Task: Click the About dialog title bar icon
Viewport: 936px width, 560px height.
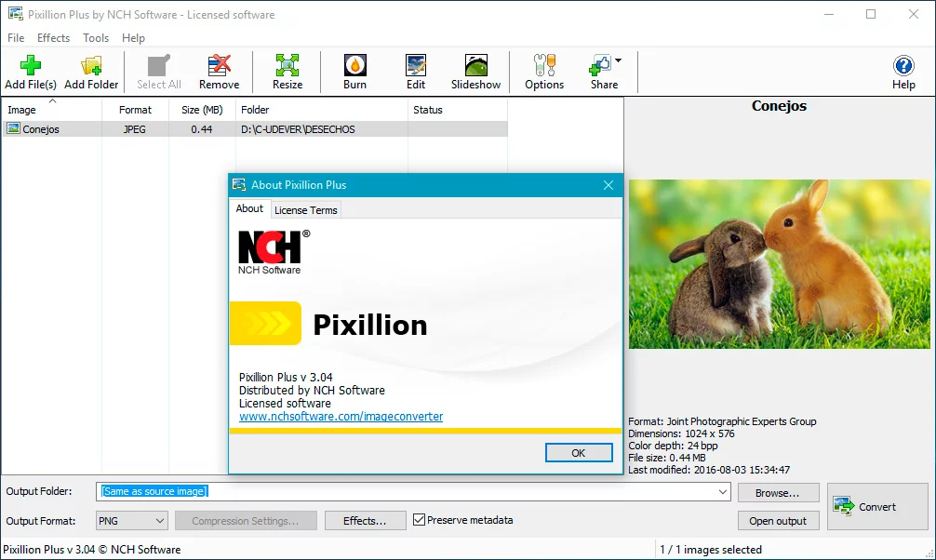Action: (x=239, y=185)
